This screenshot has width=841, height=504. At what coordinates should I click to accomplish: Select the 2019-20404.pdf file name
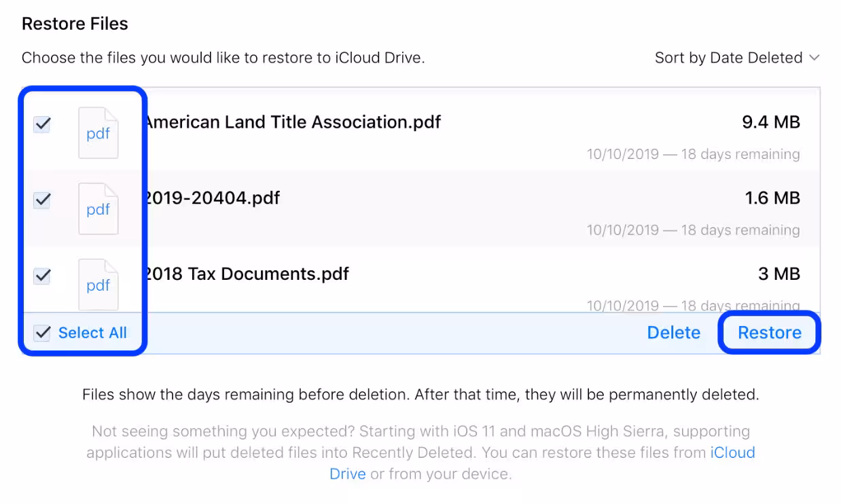tap(213, 198)
